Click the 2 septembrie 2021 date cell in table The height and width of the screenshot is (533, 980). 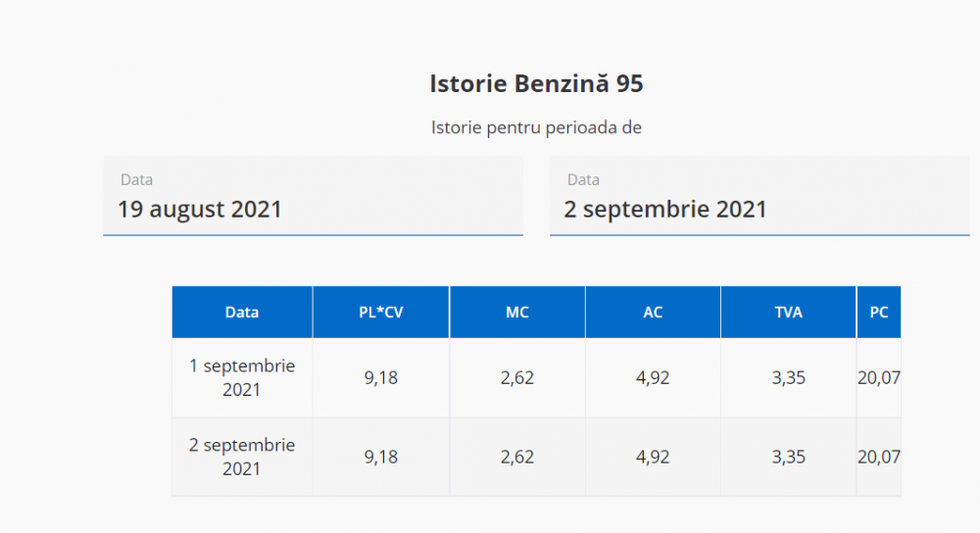242,457
